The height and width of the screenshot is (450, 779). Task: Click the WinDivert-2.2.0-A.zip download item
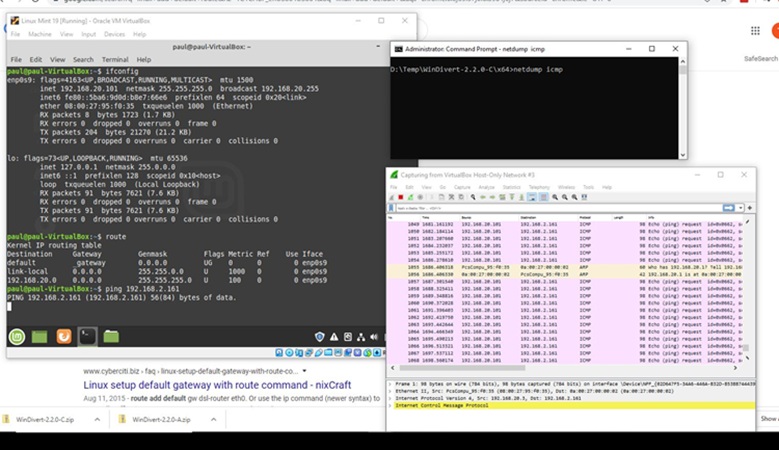tap(160, 420)
